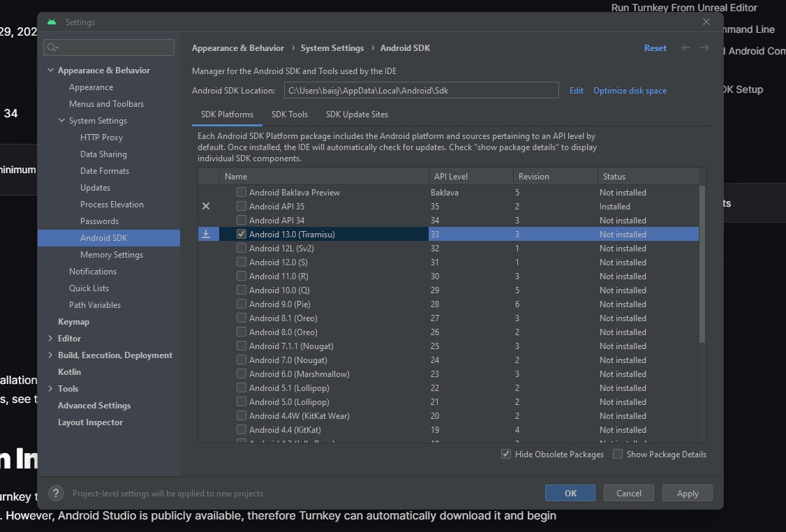Click the SDK platform list vertical scrollbar

click(702, 264)
